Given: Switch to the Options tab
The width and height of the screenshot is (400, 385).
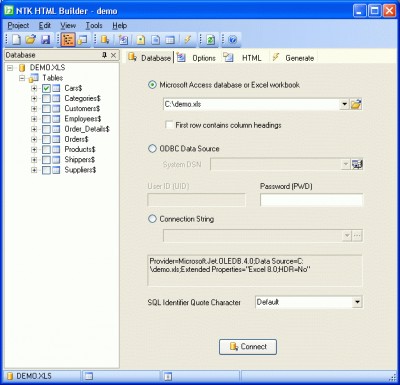Looking at the screenshot, I should pos(196,58).
